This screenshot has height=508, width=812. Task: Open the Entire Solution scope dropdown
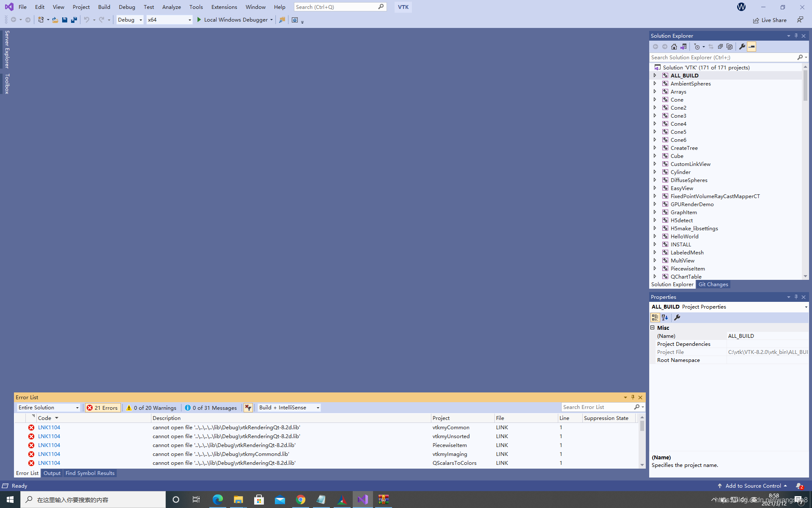click(x=49, y=408)
